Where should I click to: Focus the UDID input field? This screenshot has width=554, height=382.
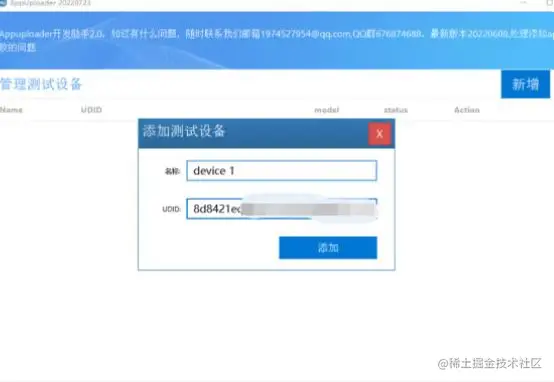(x=282, y=209)
